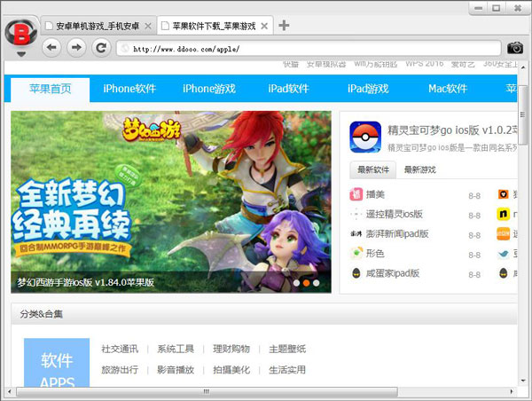
Task: Reload the page with refresh icon
Action: click(101, 48)
